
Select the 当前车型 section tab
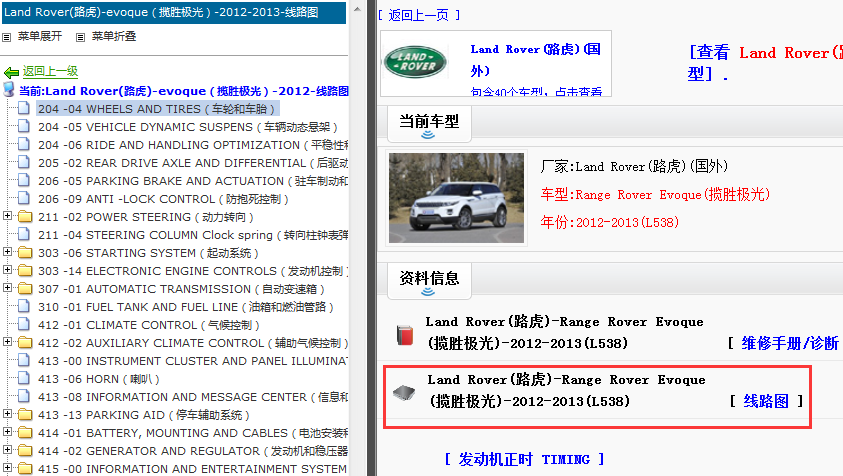click(x=429, y=123)
